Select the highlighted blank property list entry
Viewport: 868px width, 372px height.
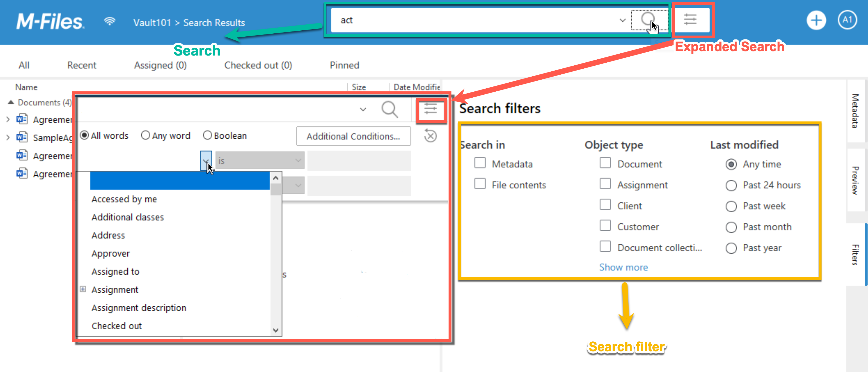(180, 181)
